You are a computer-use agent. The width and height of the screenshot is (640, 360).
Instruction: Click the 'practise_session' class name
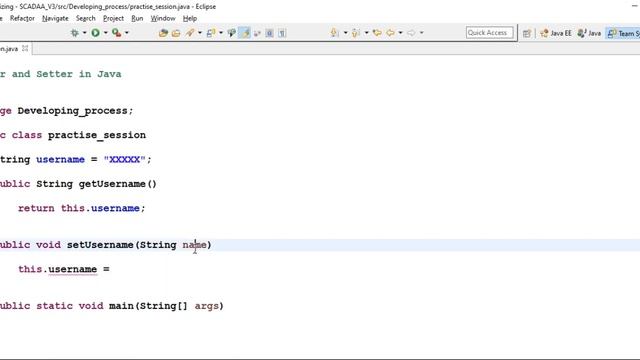click(97, 135)
